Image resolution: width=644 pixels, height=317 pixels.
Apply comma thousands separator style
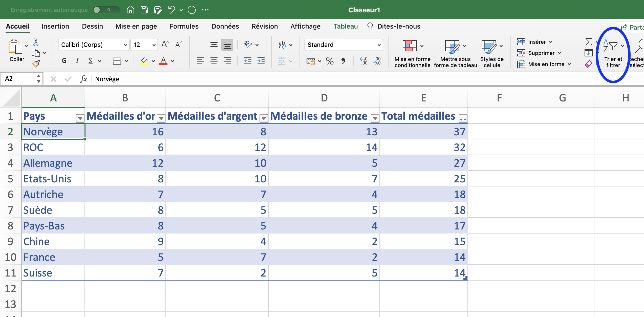click(343, 61)
